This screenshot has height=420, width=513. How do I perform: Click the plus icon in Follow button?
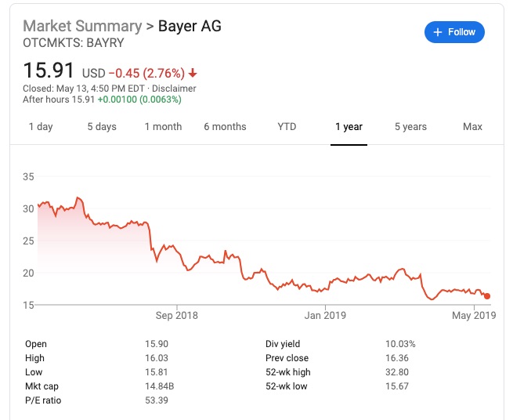tap(437, 32)
